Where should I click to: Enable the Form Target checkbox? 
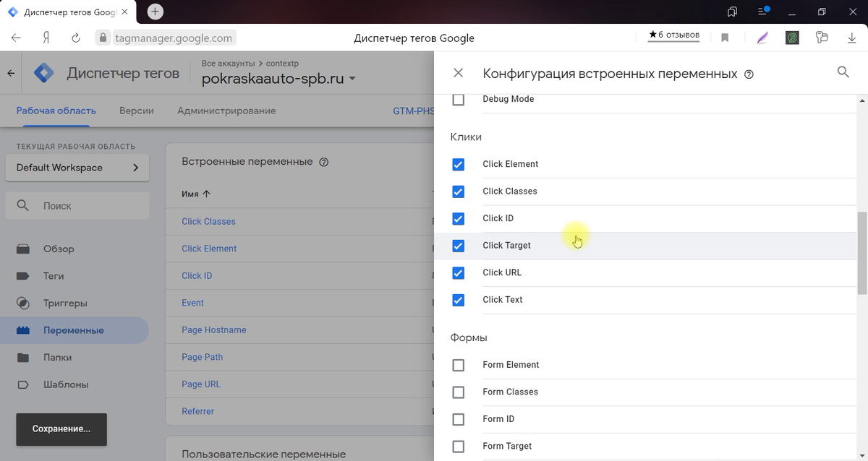pos(458,446)
